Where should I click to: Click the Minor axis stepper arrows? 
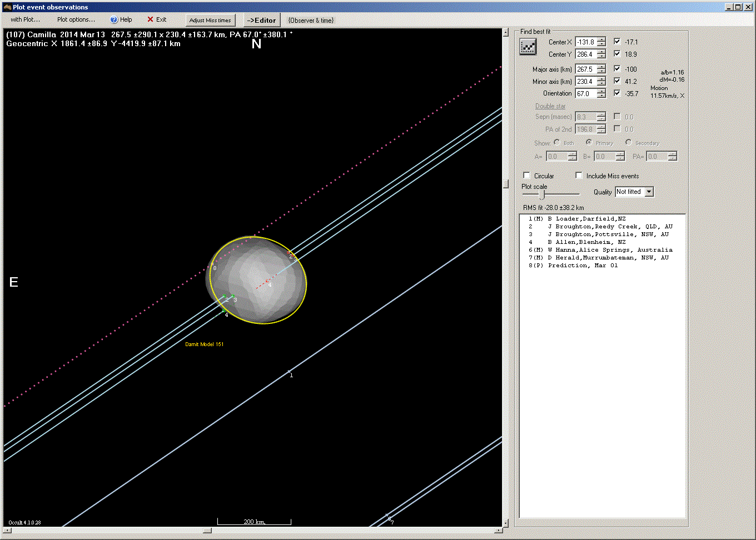(x=601, y=82)
